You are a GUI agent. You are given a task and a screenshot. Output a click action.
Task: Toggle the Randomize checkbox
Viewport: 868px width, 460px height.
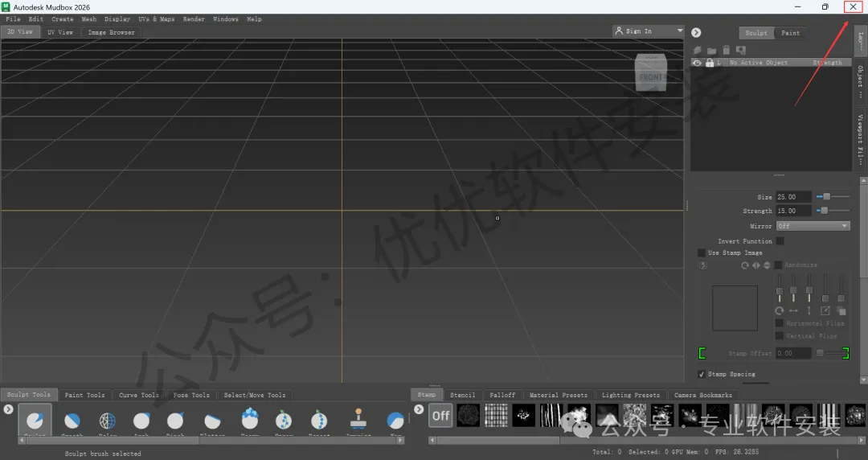pyautogui.click(x=778, y=265)
